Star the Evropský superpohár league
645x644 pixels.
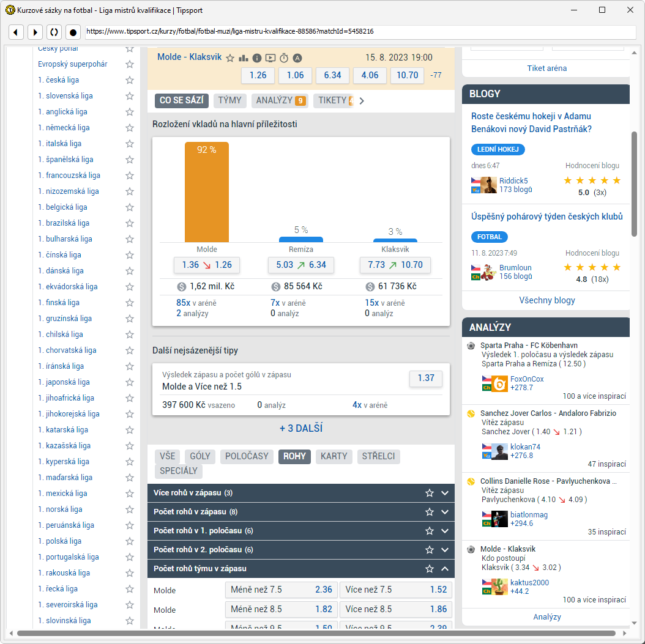[130, 64]
